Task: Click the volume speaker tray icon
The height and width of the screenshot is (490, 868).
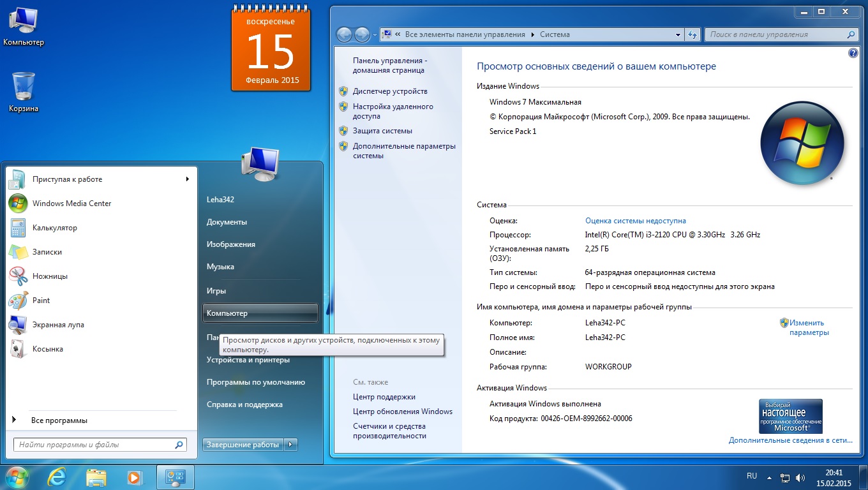Action: pyautogui.click(x=801, y=477)
